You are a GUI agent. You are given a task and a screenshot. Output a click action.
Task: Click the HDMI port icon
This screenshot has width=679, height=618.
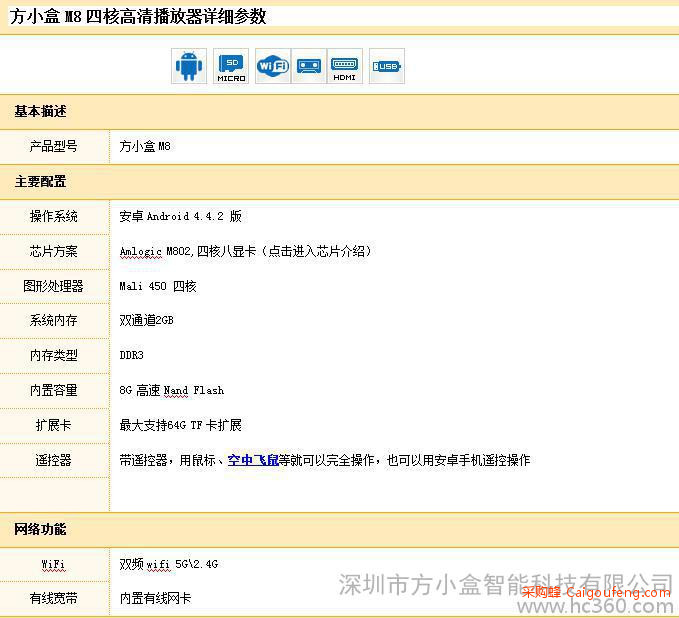tap(345, 66)
